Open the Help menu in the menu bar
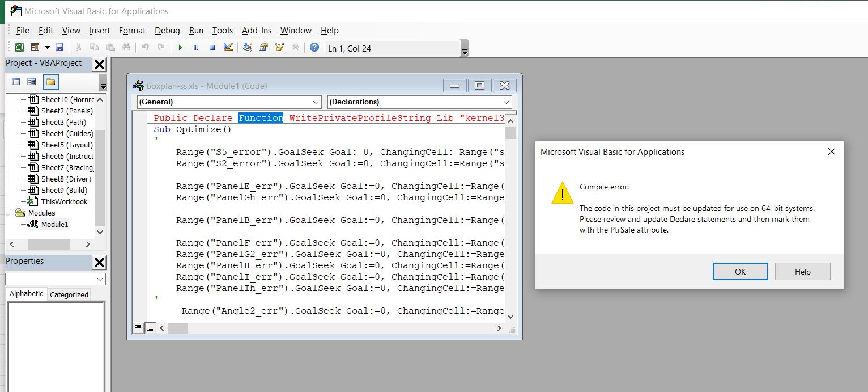 click(x=329, y=31)
